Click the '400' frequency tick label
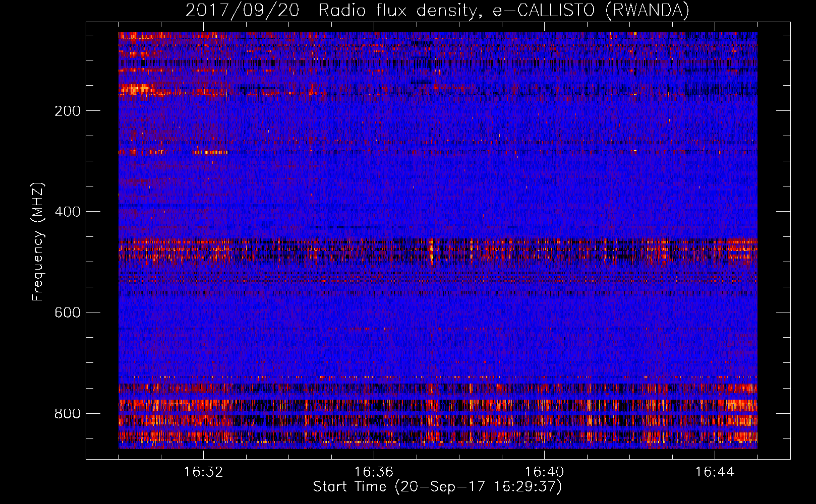Viewport: 816px width, 504px height. click(x=67, y=212)
